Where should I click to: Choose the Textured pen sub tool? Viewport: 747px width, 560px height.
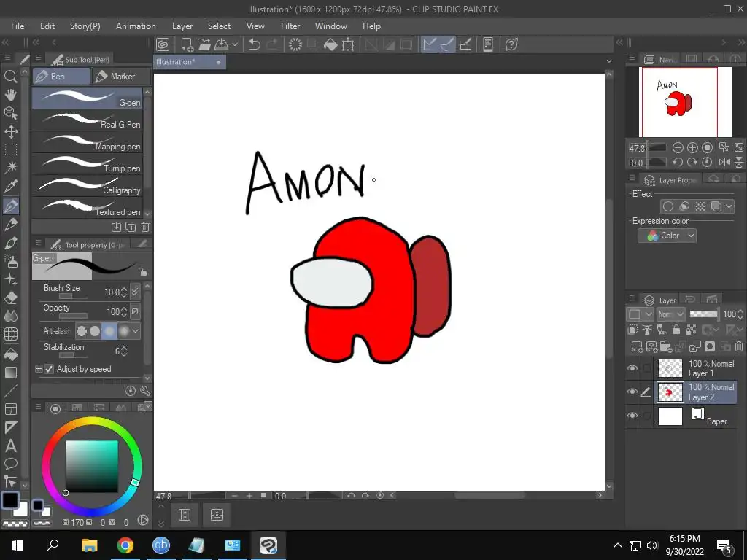pyautogui.click(x=88, y=207)
